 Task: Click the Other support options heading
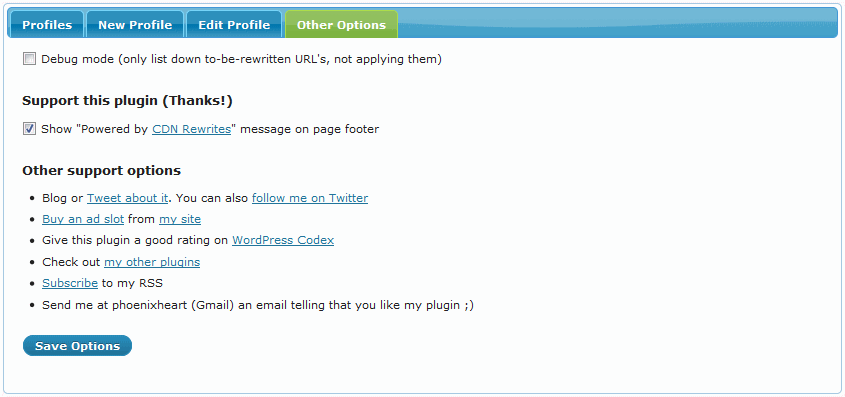click(101, 171)
